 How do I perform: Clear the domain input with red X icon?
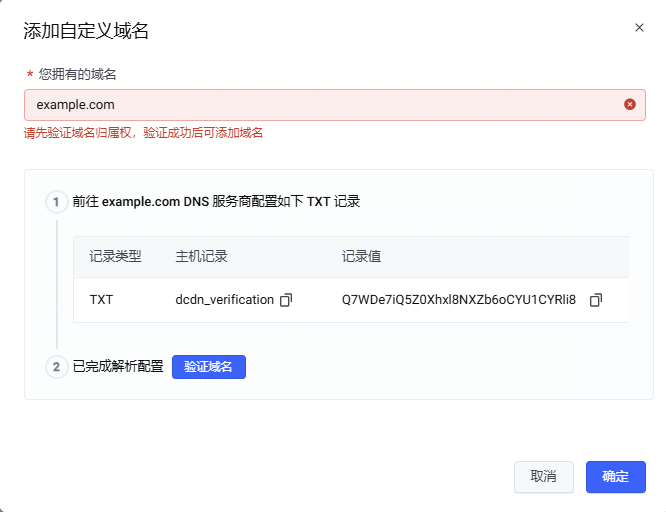click(x=630, y=104)
